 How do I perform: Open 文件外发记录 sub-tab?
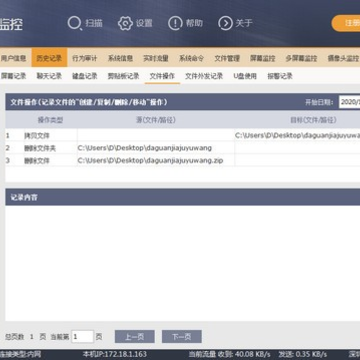(204, 76)
